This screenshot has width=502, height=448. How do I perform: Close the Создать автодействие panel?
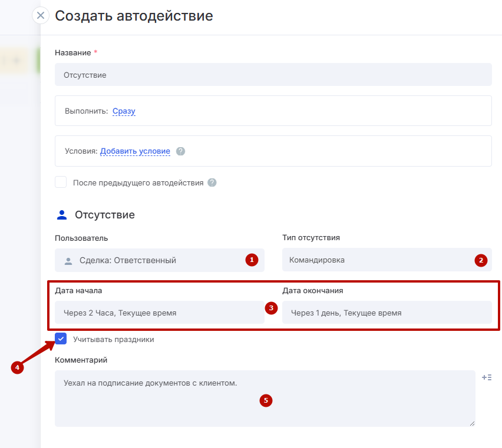40,15
